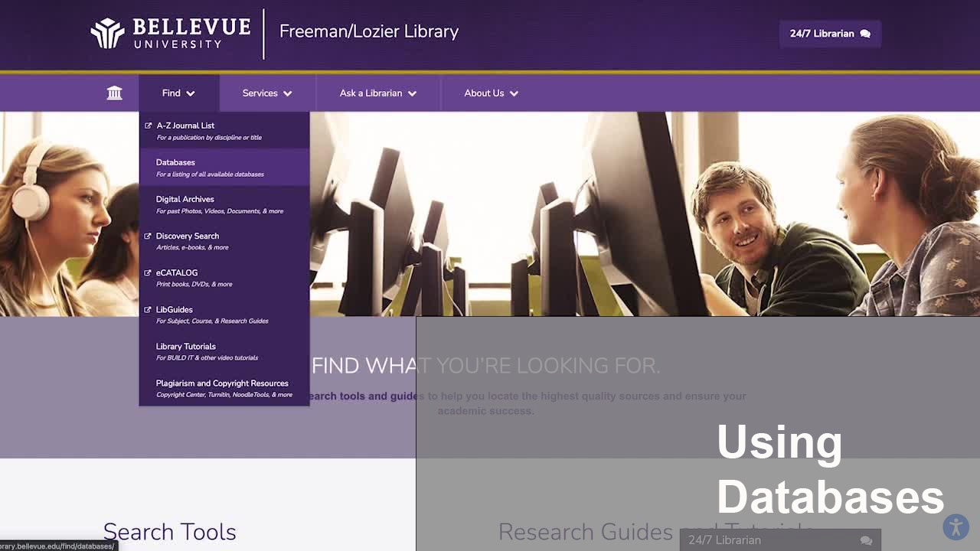Click the Search Tools heading
The height and width of the screenshot is (551, 980).
click(169, 532)
